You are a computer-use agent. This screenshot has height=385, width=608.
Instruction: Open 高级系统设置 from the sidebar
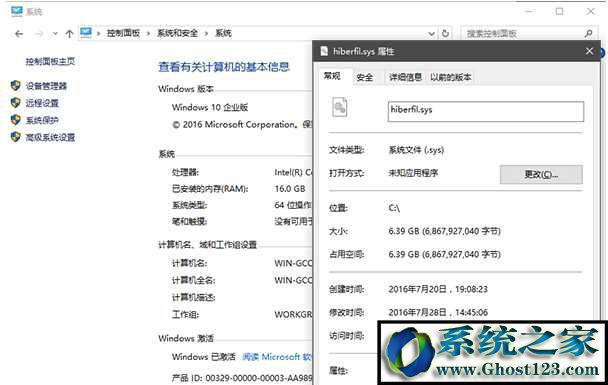coord(50,137)
